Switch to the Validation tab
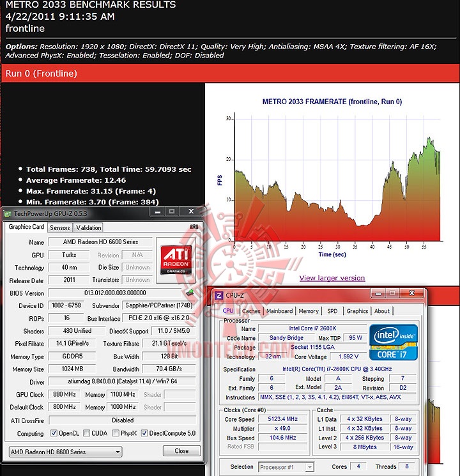 [88, 227]
